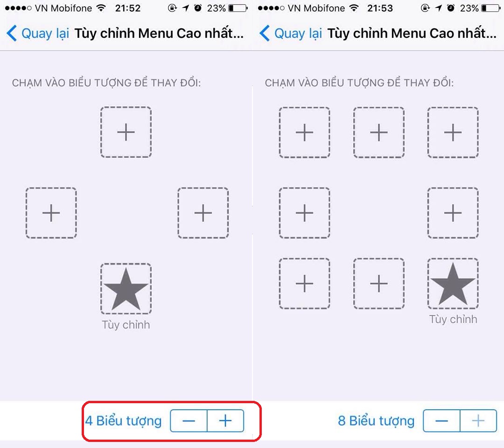Tap the right-side empty slot in 4-icon layout
This screenshot has width=504, height=448.
[x=203, y=213]
